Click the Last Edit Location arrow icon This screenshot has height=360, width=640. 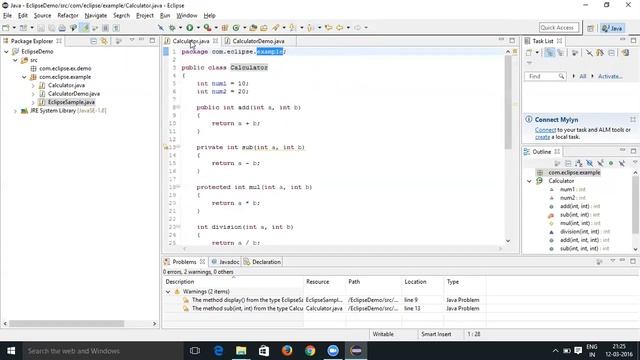[328, 28]
